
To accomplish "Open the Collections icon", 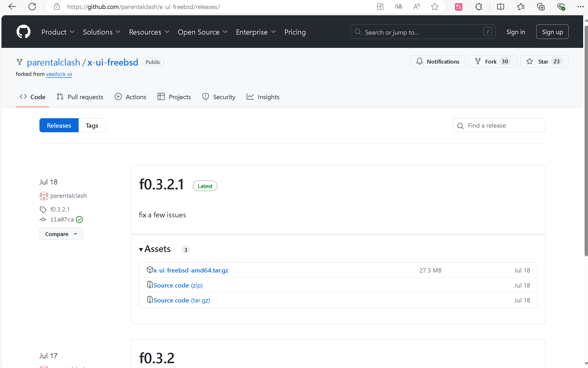I will [x=541, y=7].
